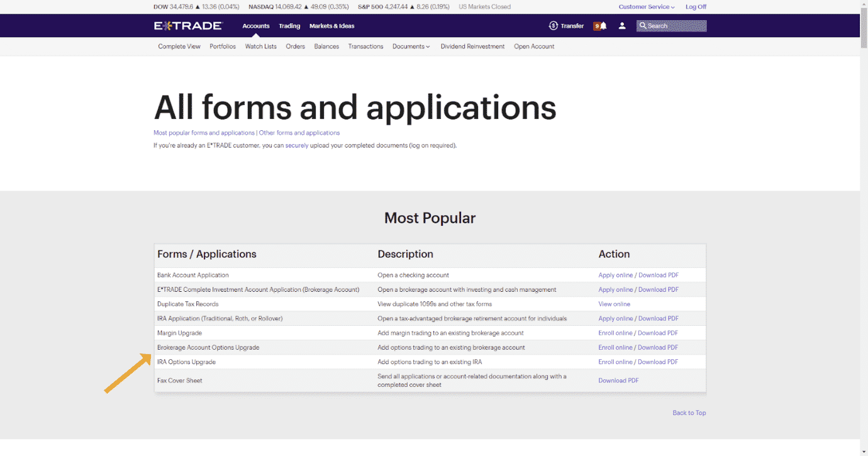868x456 pixels.
Task: Enroll online for Margin Upgrade
Action: (x=615, y=333)
